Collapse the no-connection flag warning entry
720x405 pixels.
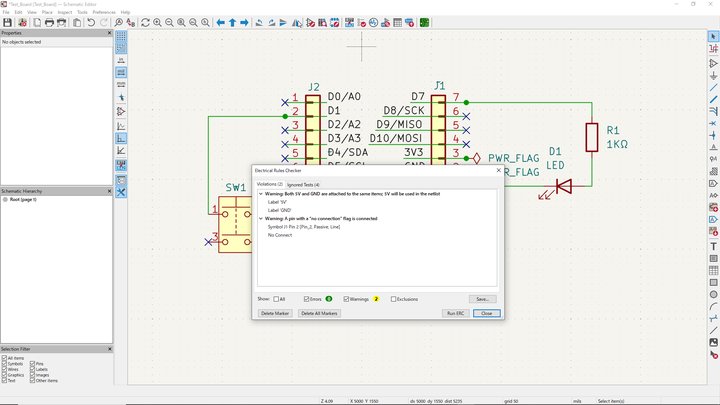[x=261, y=219]
